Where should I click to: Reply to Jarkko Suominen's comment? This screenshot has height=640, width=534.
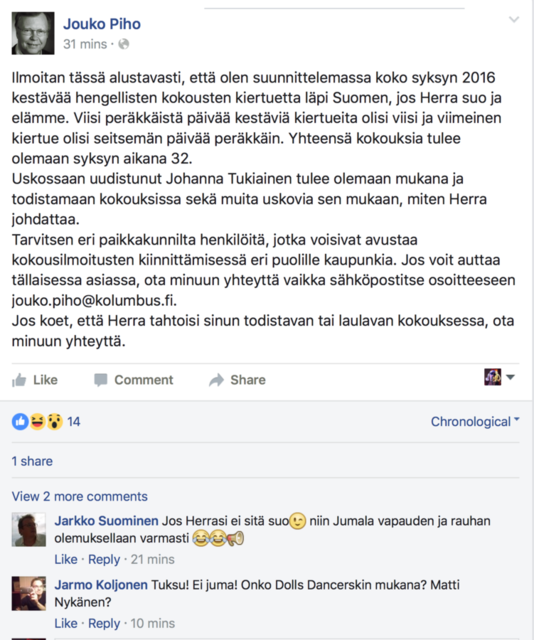104,559
